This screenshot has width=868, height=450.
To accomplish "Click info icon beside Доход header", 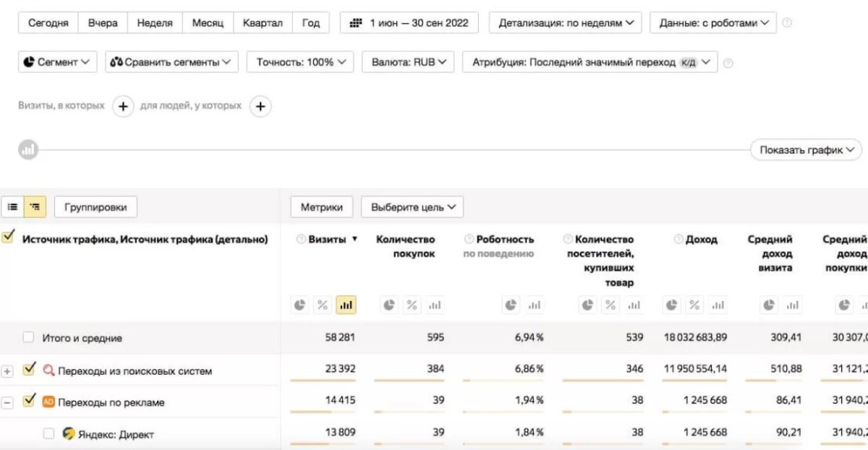I will point(678,239).
